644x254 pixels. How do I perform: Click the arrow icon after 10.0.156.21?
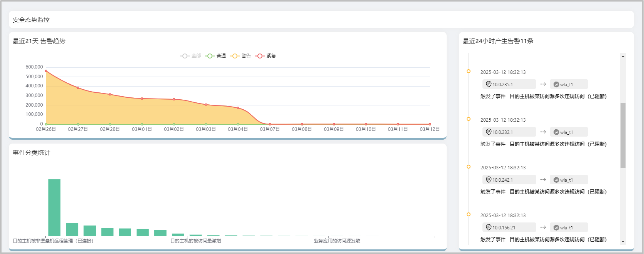point(543,227)
